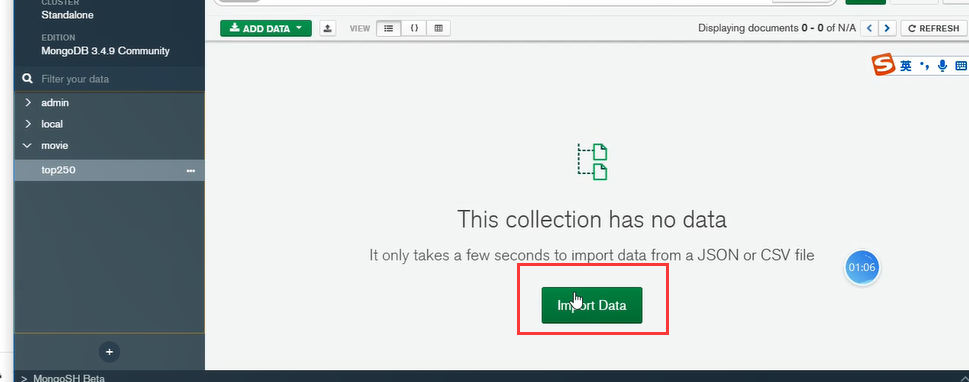Click the REFRESH button

933,28
